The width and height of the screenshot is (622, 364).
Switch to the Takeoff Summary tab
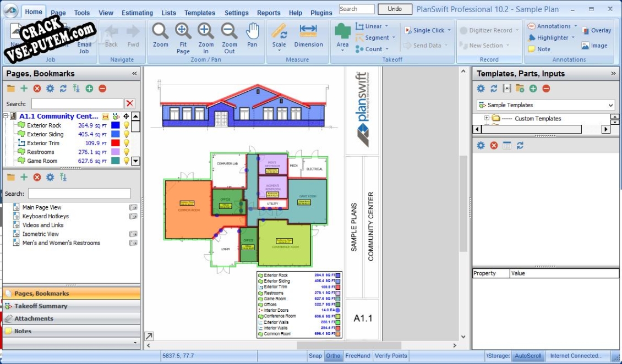(x=41, y=306)
